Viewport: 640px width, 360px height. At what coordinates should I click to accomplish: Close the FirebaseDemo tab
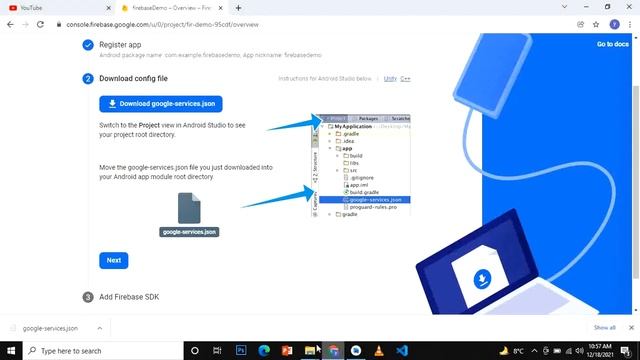tap(220, 8)
